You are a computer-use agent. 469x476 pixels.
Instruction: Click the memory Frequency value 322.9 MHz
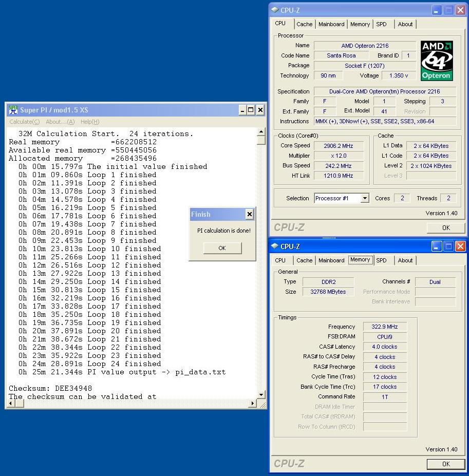click(385, 327)
